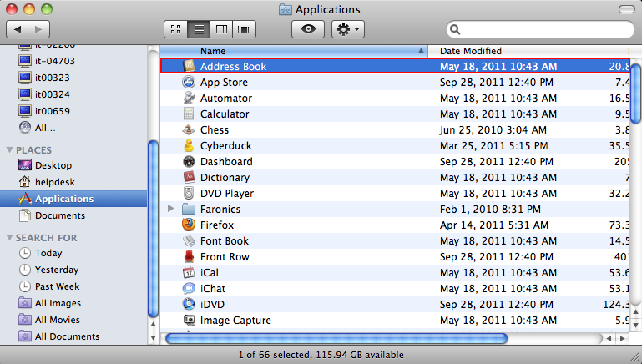This screenshot has width=642, height=364.
Task: Select the Front Row icon
Action: tap(189, 257)
